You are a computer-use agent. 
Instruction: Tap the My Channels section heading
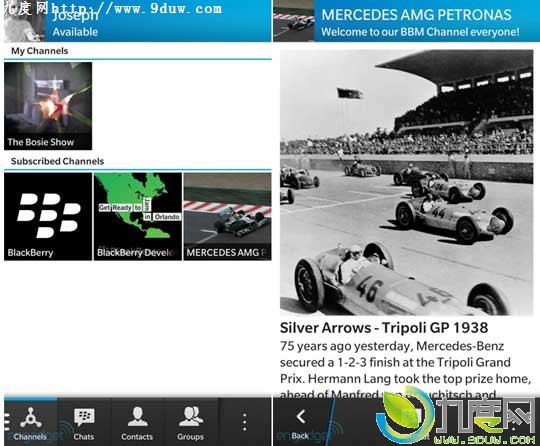click(x=40, y=51)
